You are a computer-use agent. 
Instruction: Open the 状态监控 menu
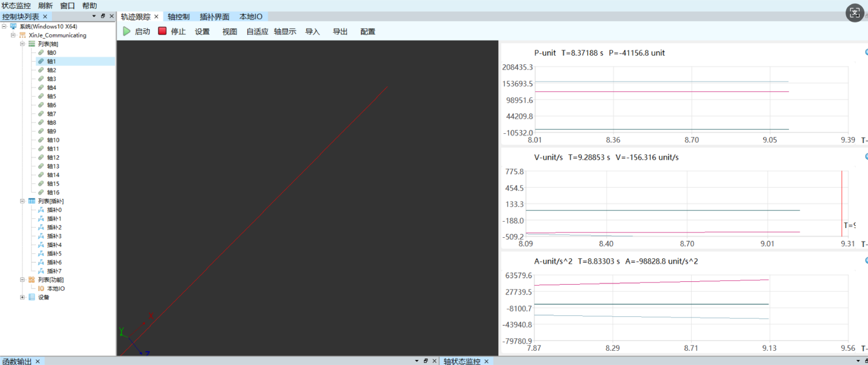(16, 5)
